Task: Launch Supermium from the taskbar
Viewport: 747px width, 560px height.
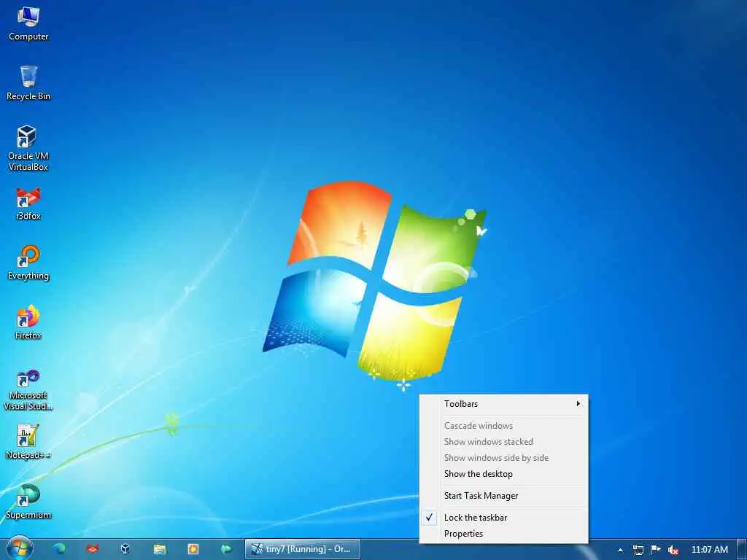Action: pos(226,549)
